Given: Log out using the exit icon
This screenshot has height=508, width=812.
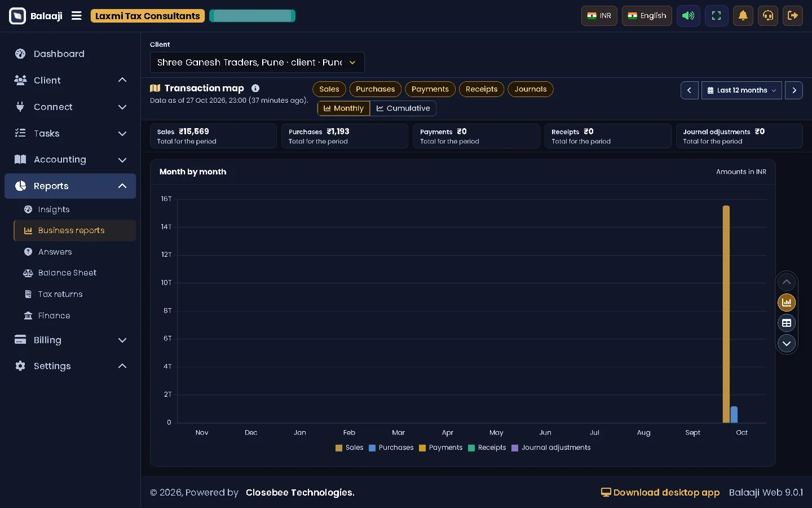Looking at the screenshot, I should click(793, 16).
